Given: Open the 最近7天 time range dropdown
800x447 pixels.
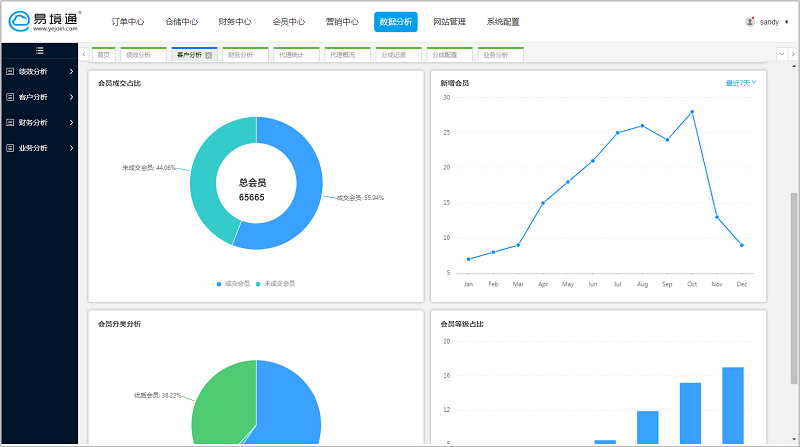Looking at the screenshot, I should click(740, 83).
